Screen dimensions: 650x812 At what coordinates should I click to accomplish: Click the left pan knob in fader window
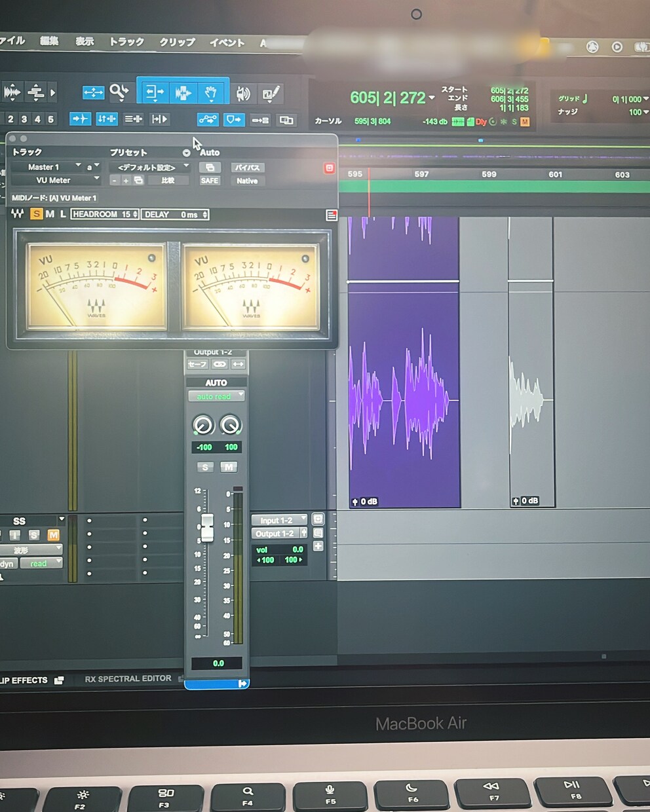point(203,425)
